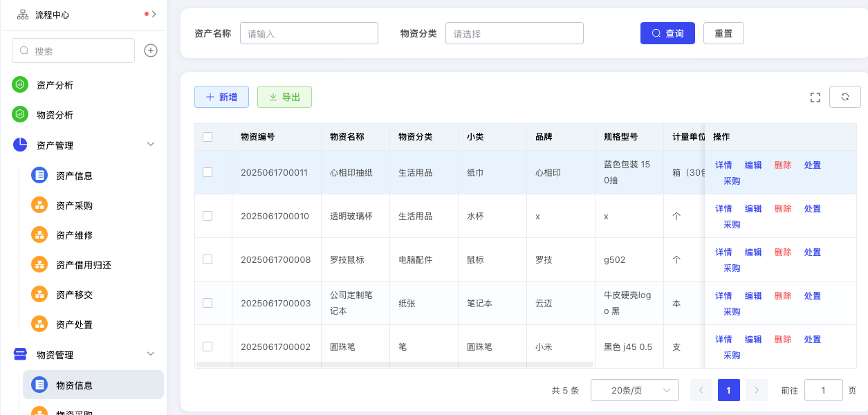Image resolution: width=868 pixels, height=415 pixels.
Task: Open the 20条/页 page size dropdown
Action: (x=634, y=390)
